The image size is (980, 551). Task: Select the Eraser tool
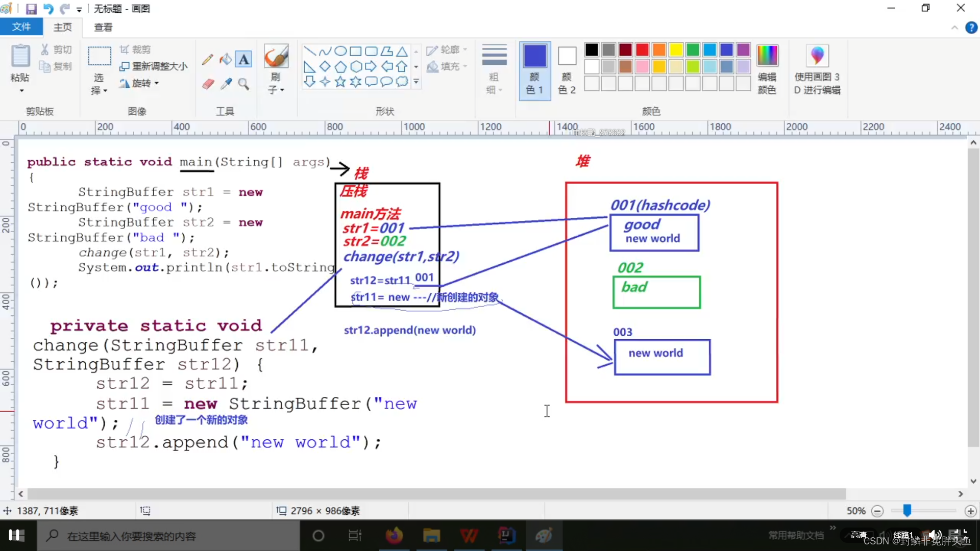point(208,84)
